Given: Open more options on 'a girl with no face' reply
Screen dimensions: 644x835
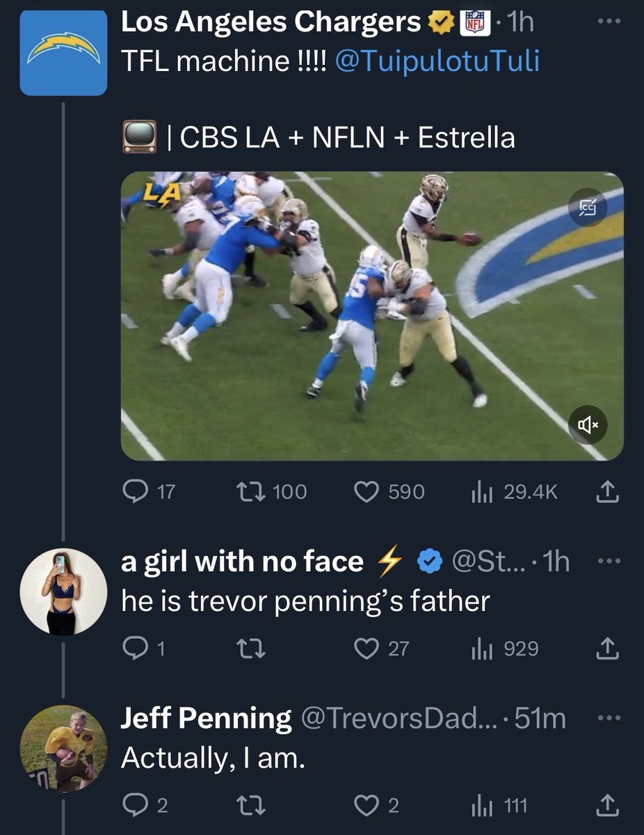Looking at the screenshot, I should pos(608,561).
